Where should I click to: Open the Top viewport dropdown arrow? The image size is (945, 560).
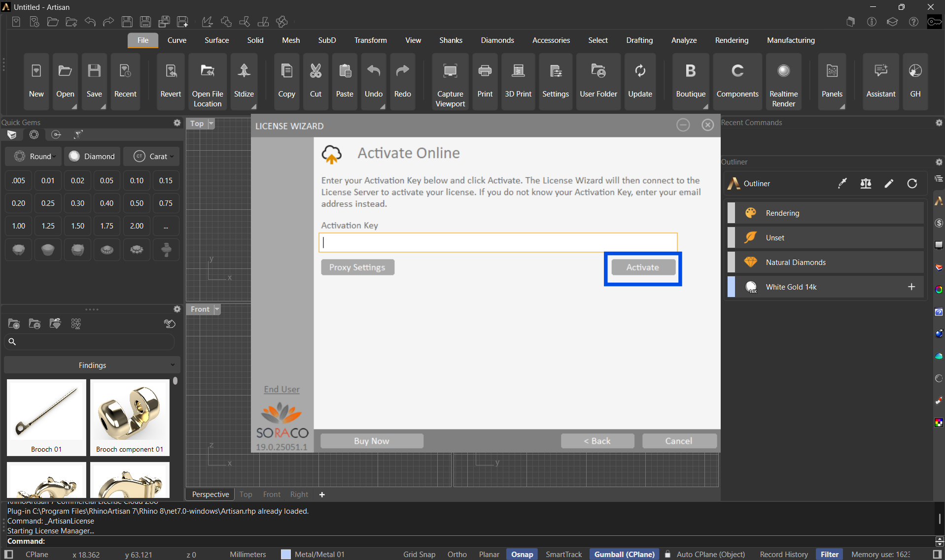click(211, 124)
